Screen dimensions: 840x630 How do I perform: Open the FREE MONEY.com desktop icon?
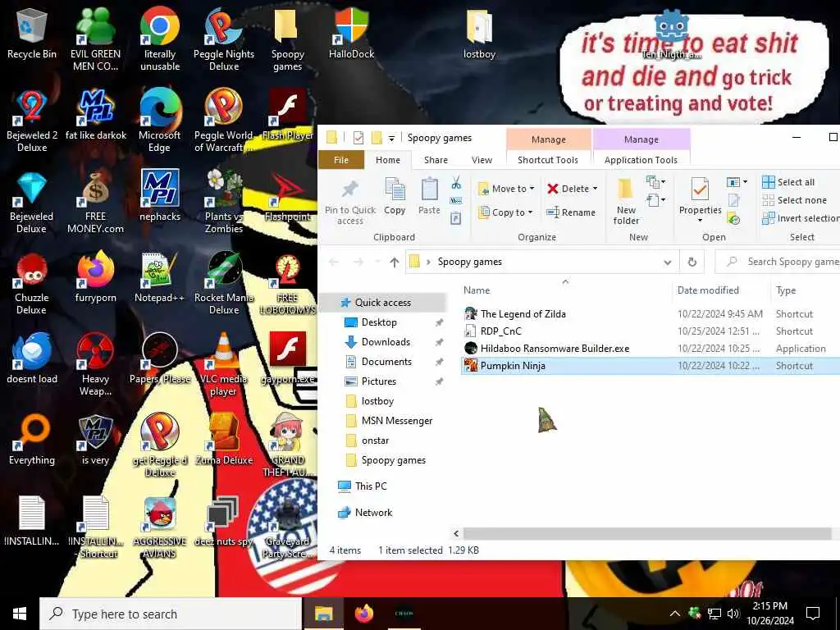95,202
